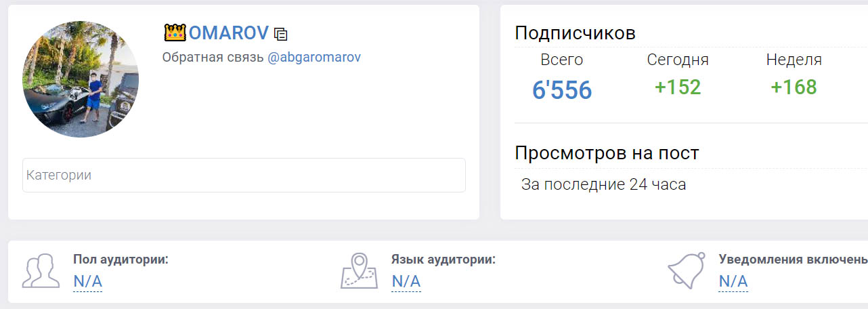This screenshot has height=309, width=868.
Task: Click the audience language map pin icon
Action: [x=358, y=272]
